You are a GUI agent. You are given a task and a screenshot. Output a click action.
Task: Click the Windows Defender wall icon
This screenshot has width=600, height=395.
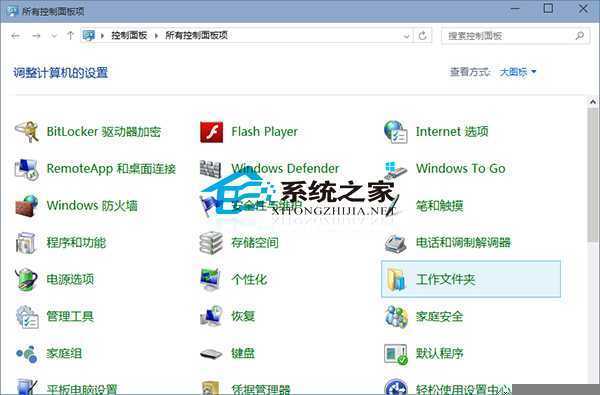(x=211, y=169)
